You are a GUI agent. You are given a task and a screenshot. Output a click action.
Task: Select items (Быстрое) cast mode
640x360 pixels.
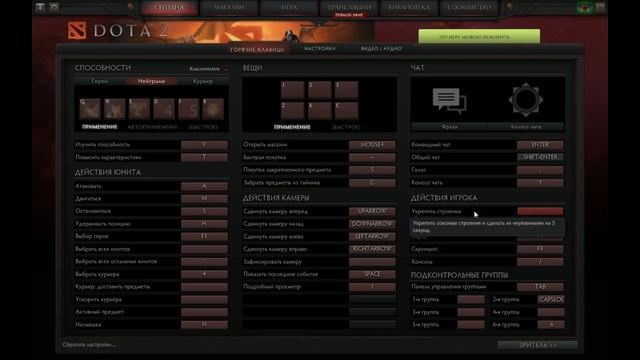click(x=346, y=127)
